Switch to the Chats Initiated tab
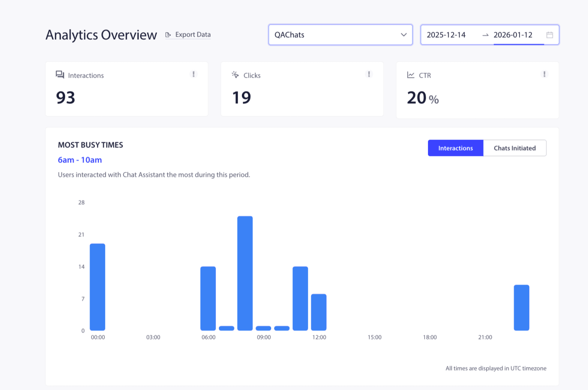588x390 pixels. (x=514, y=148)
